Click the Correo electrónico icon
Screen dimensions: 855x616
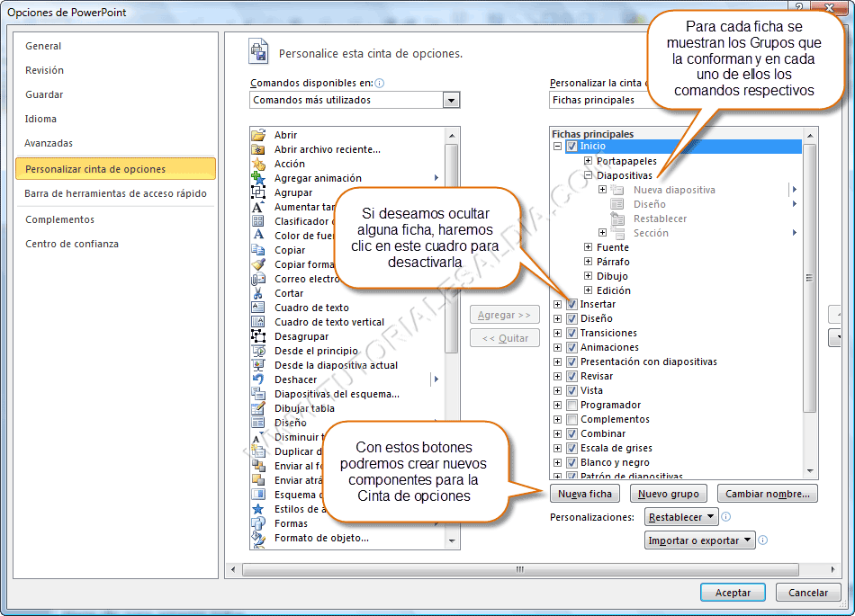click(x=258, y=279)
